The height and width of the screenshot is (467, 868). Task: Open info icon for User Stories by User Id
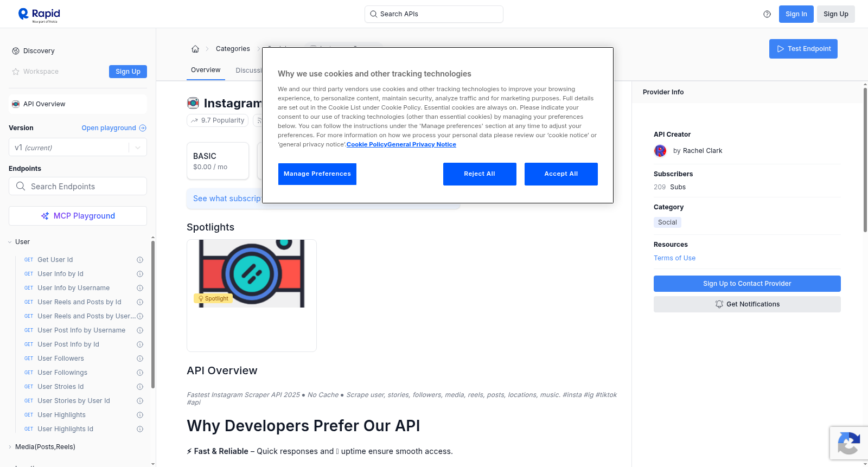[140, 401]
